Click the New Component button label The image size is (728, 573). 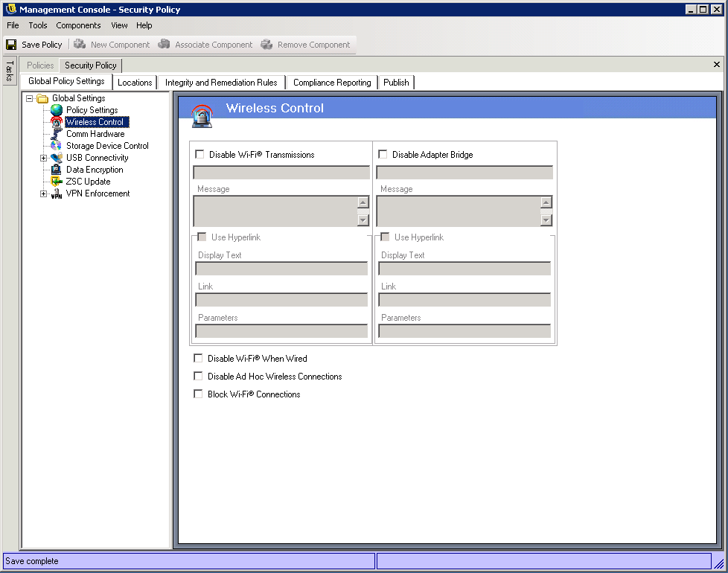point(121,45)
